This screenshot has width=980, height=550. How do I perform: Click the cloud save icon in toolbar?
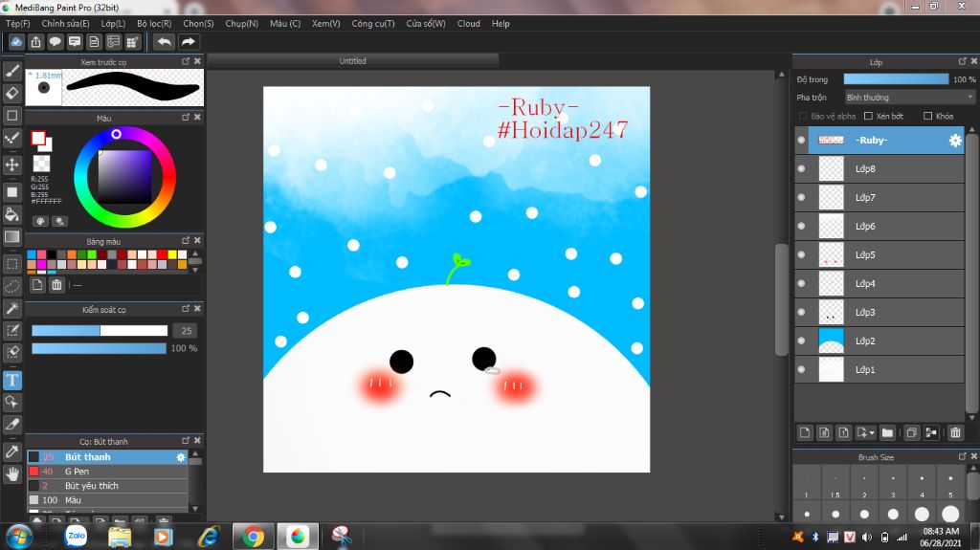(16, 42)
